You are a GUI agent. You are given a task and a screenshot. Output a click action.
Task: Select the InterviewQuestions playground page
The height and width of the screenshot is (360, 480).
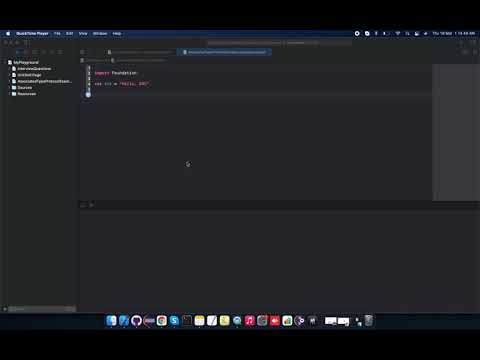[x=34, y=69]
